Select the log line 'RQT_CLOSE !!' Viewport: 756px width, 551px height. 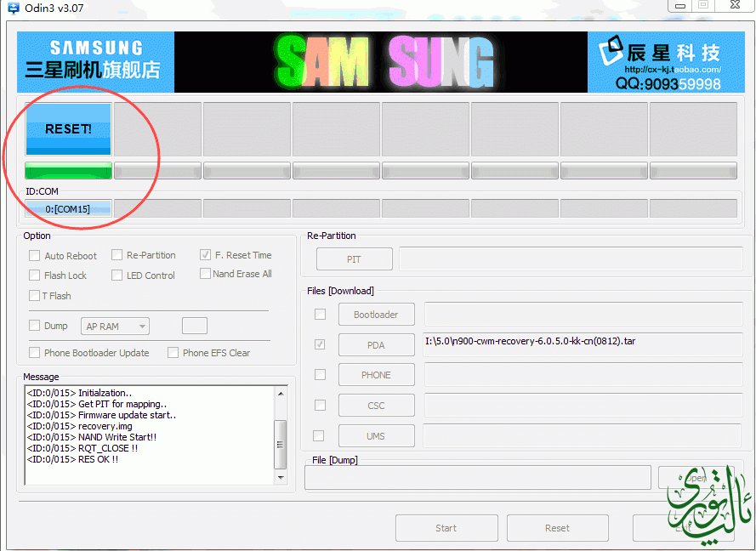[x=82, y=448]
